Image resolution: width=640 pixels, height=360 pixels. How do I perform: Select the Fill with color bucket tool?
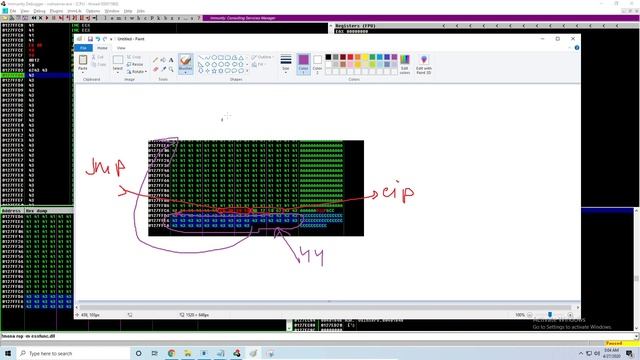(163, 60)
